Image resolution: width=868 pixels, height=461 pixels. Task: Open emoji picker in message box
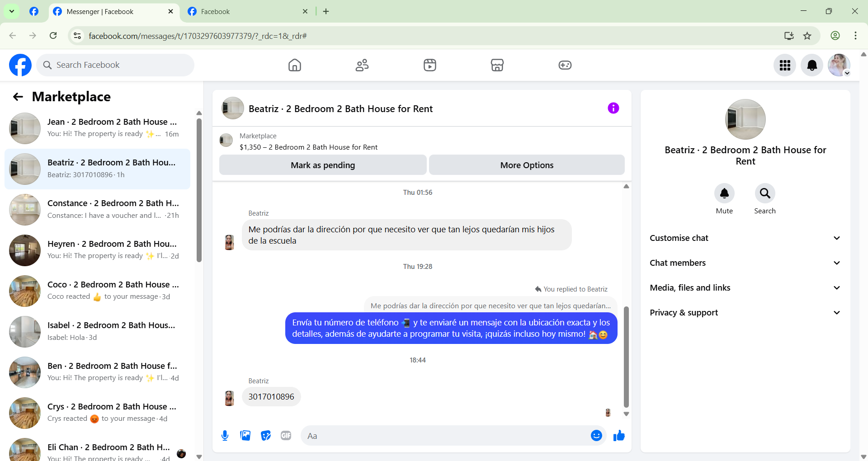coord(596,436)
